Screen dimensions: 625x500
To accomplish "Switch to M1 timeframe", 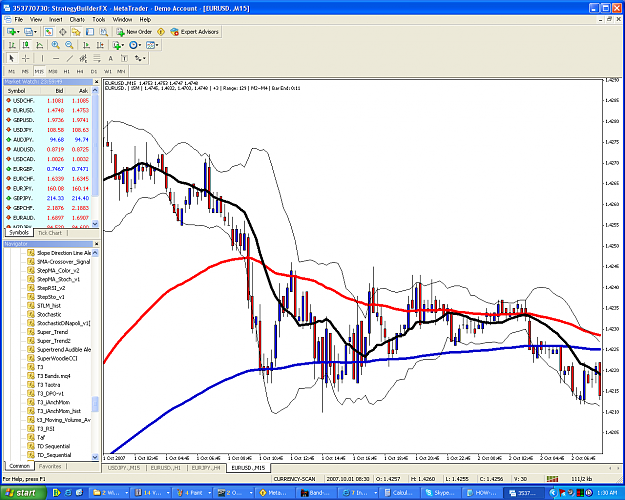I will tap(12, 71).
